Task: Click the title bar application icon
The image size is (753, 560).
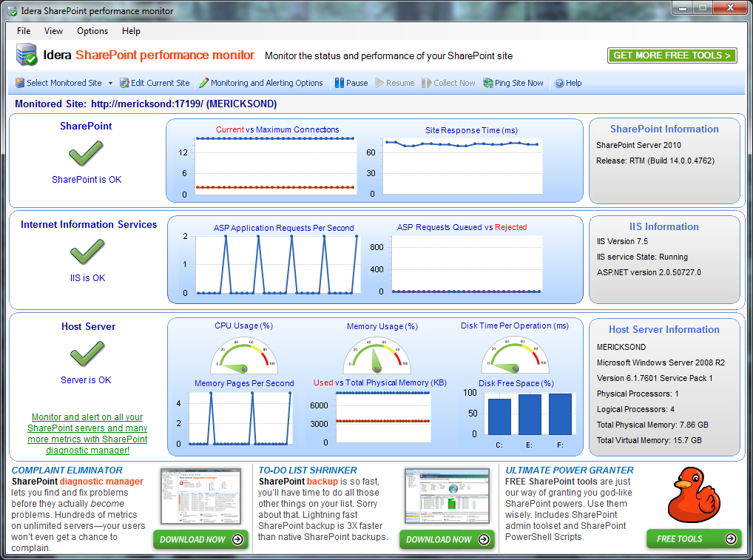Action: [13, 11]
